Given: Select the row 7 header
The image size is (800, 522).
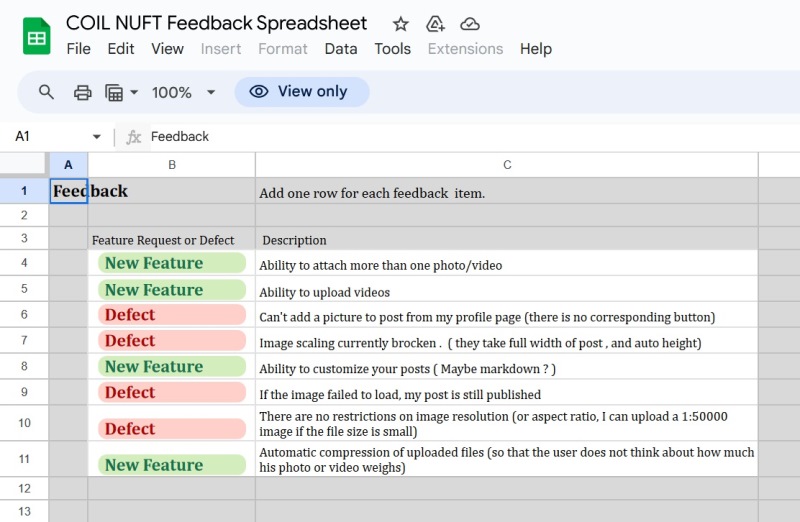Looking at the screenshot, I should click(x=24, y=341).
